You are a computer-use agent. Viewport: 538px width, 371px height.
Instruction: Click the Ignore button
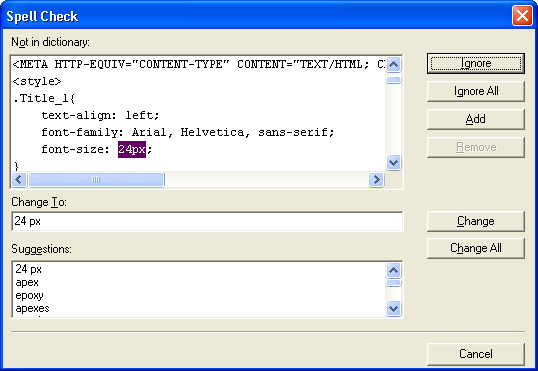pyautogui.click(x=476, y=63)
